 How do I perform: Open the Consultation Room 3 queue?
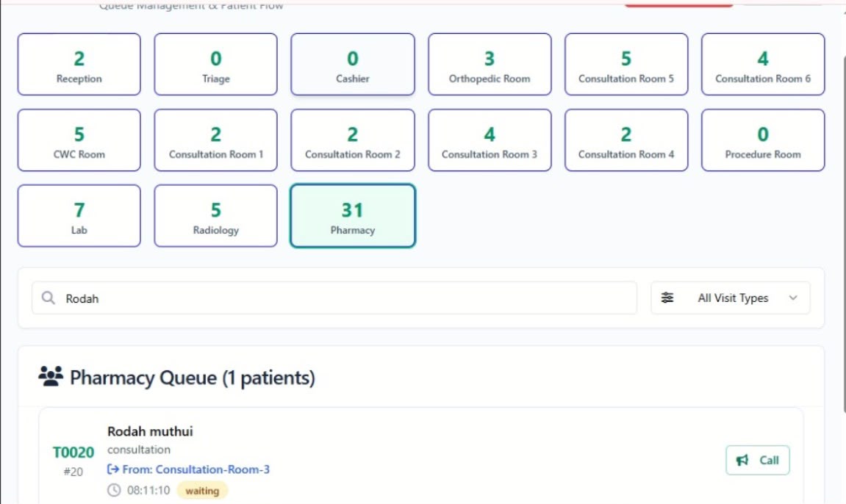[490, 140]
